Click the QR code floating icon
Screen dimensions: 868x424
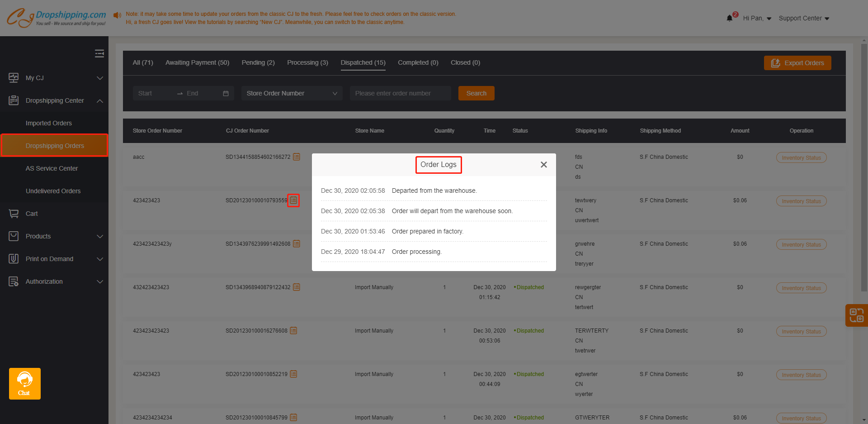coord(856,315)
